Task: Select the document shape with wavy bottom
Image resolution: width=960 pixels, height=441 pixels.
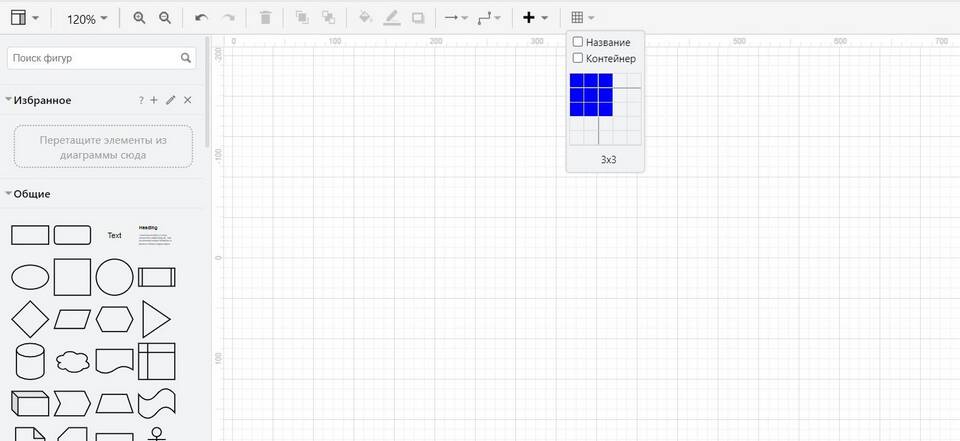Action: tap(114, 361)
